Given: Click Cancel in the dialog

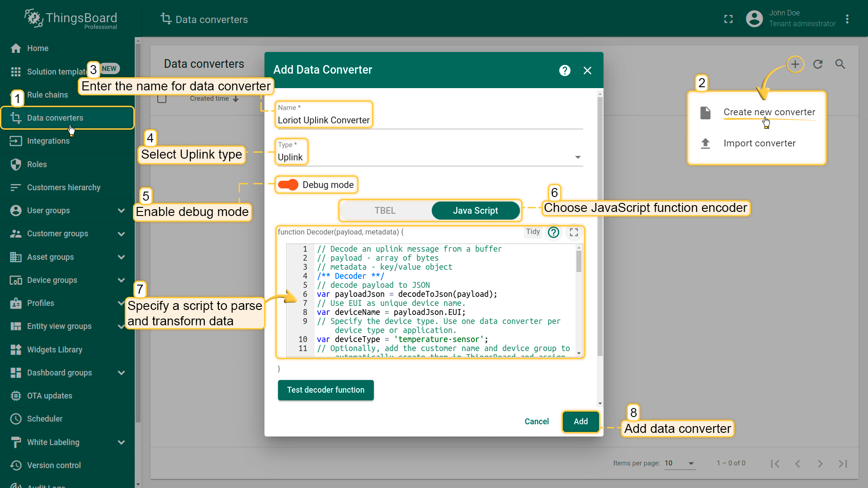Looking at the screenshot, I should point(537,422).
